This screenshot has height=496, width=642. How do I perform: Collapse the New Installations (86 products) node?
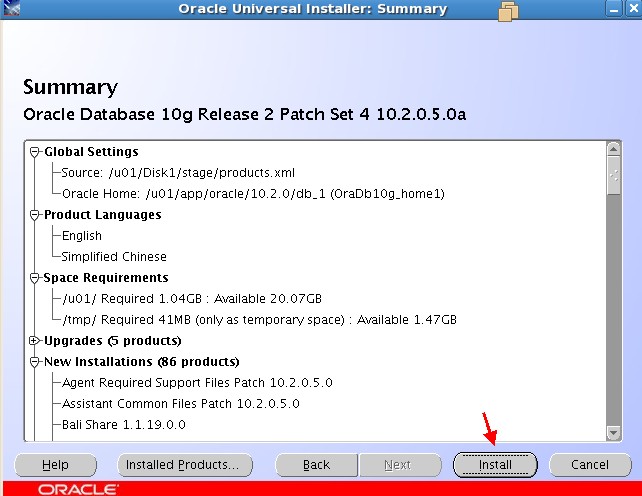[35, 362]
